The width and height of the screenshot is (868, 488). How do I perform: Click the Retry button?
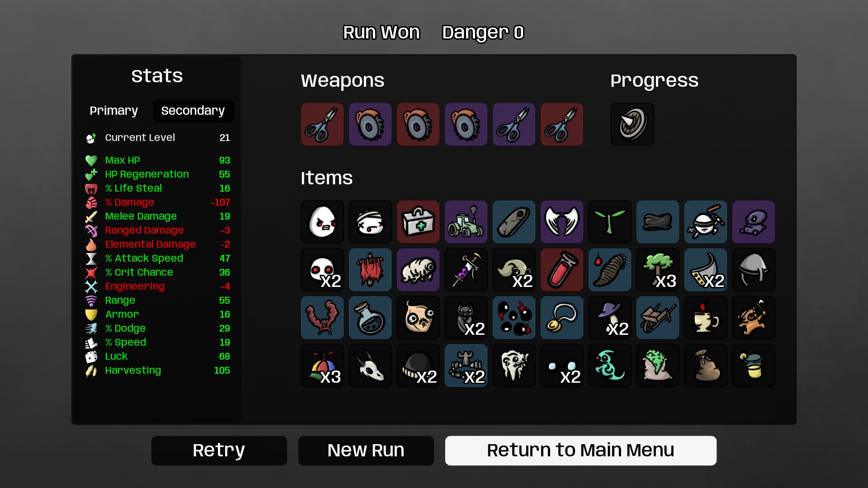(219, 450)
